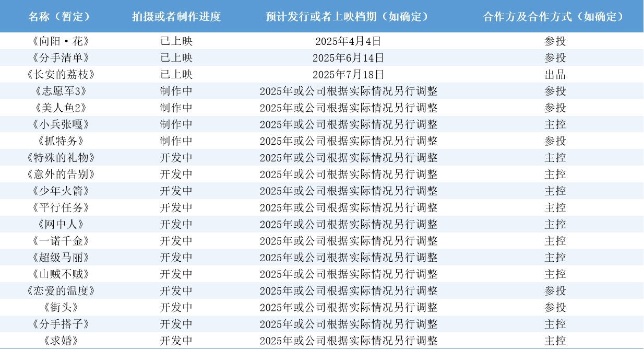
Task: Select the cell 《分手搭子》
Action: [x=61, y=324]
